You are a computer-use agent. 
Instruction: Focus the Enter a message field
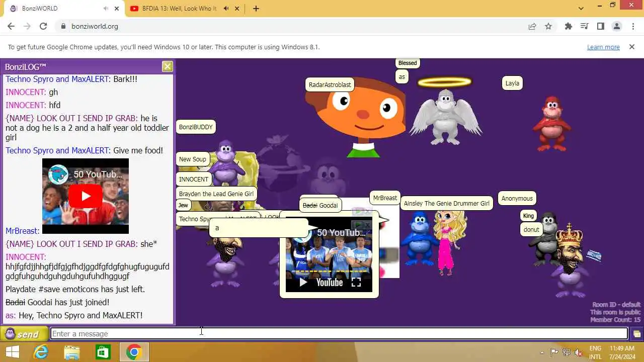coord(339,333)
